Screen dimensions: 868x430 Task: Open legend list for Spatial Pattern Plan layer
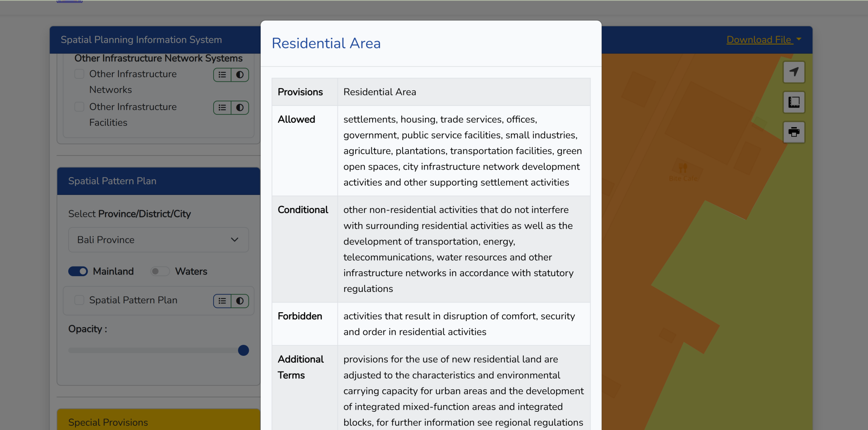tap(222, 301)
